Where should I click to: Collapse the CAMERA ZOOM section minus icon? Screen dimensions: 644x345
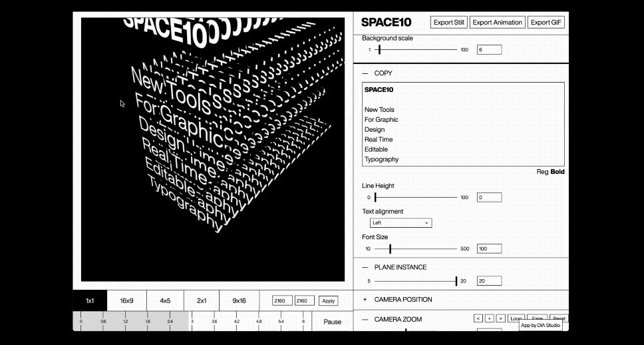tap(365, 320)
